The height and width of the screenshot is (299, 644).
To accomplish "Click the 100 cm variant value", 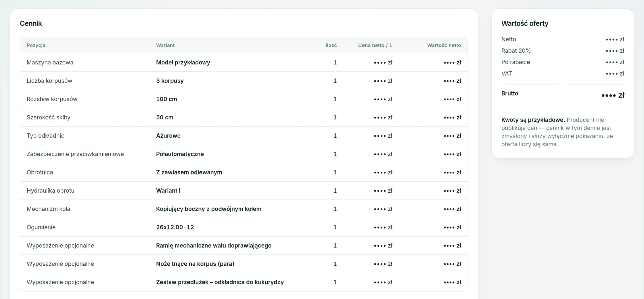I will [166, 99].
